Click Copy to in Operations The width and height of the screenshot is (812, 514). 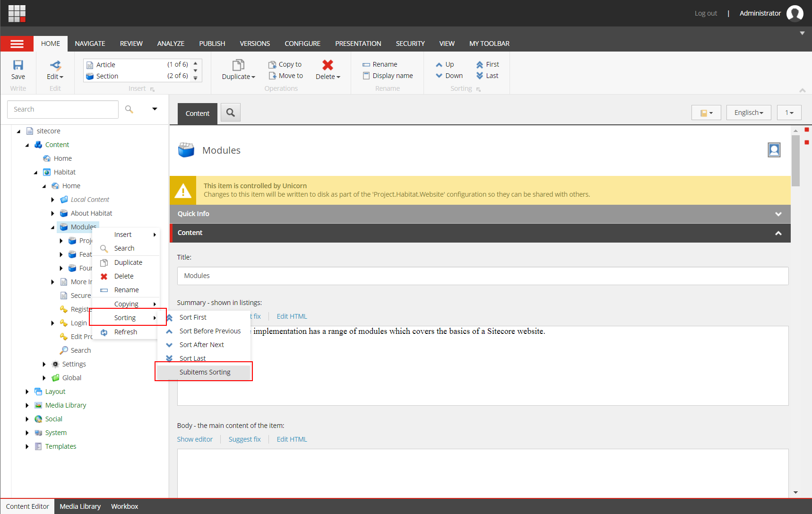click(285, 64)
